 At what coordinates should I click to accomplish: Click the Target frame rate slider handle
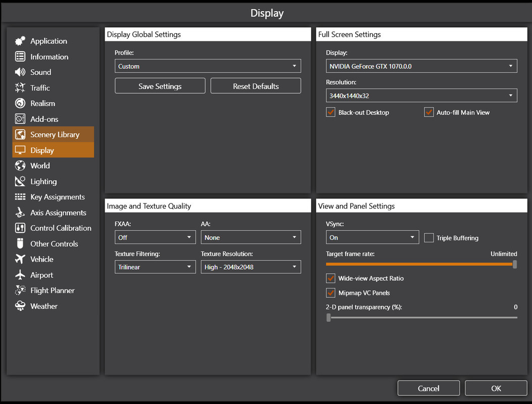coord(515,264)
